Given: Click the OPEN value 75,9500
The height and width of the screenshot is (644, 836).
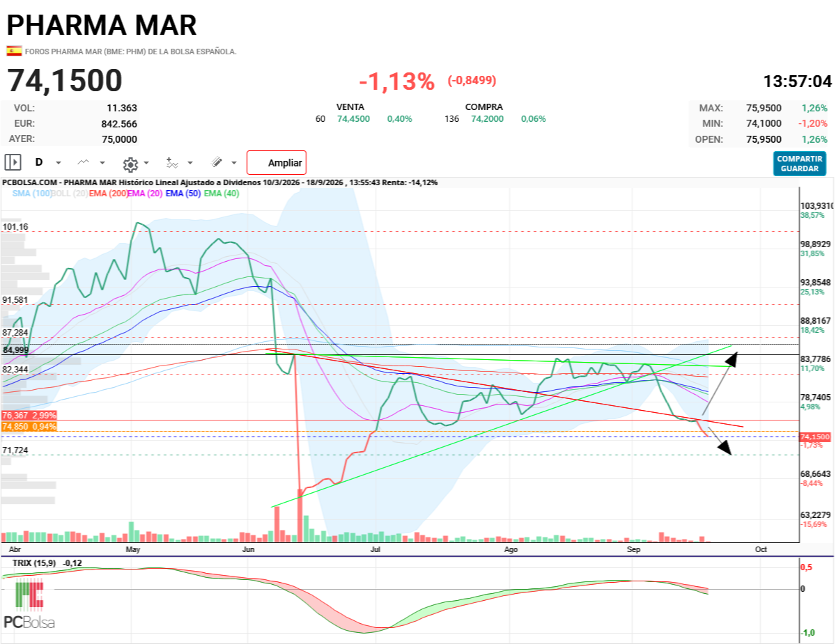Looking at the screenshot, I should 764,139.
